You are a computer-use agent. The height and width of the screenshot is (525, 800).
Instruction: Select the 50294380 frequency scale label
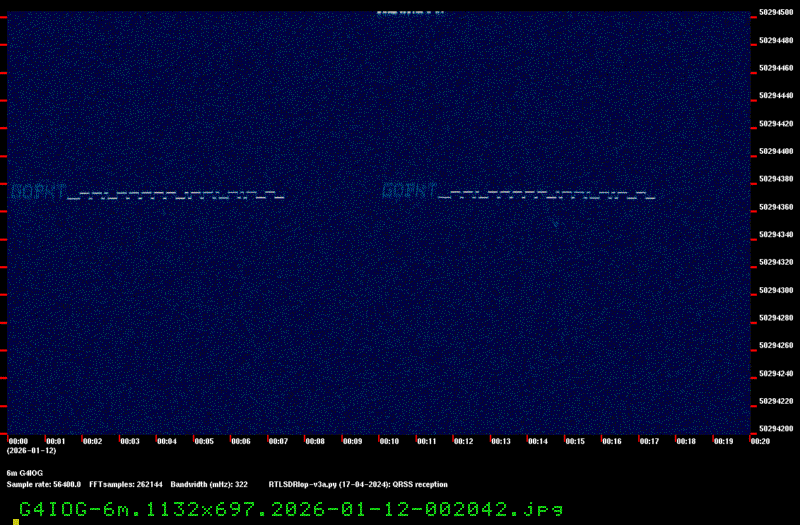pos(776,179)
